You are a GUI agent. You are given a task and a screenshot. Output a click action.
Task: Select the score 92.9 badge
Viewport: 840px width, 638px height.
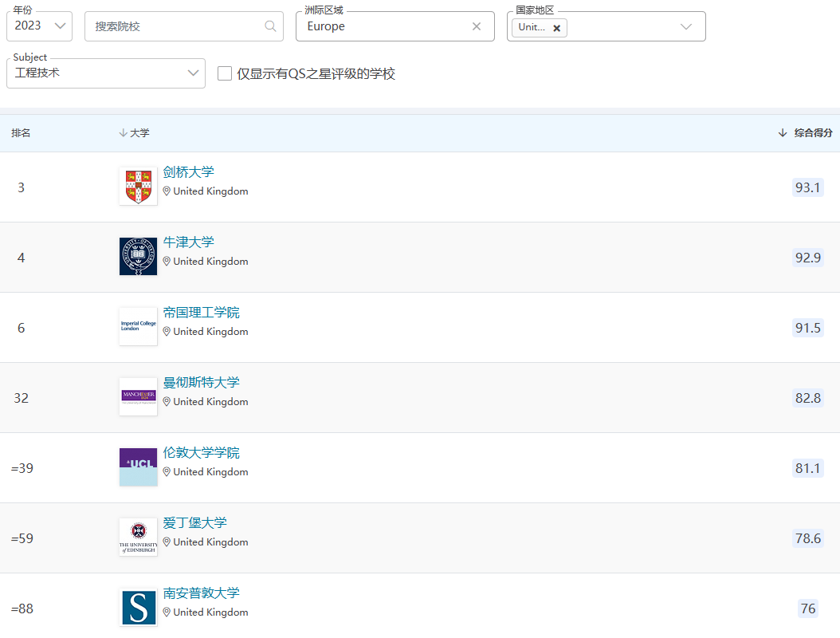coord(808,258)
